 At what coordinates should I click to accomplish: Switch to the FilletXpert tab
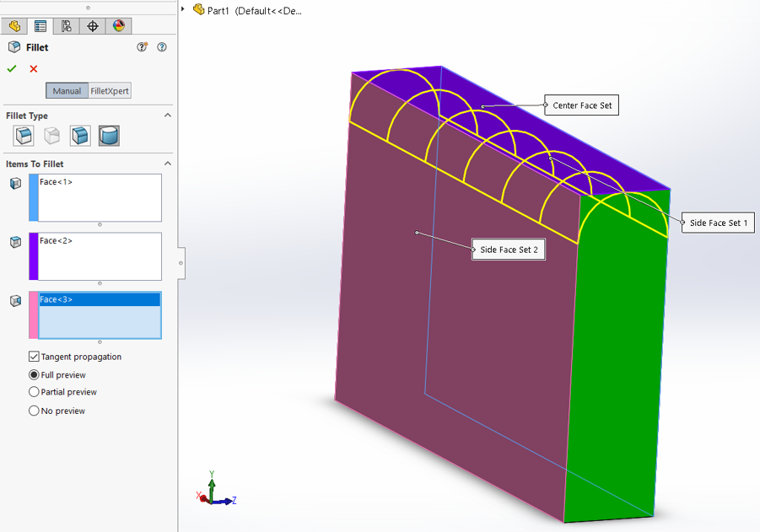[x=110, y=91]
